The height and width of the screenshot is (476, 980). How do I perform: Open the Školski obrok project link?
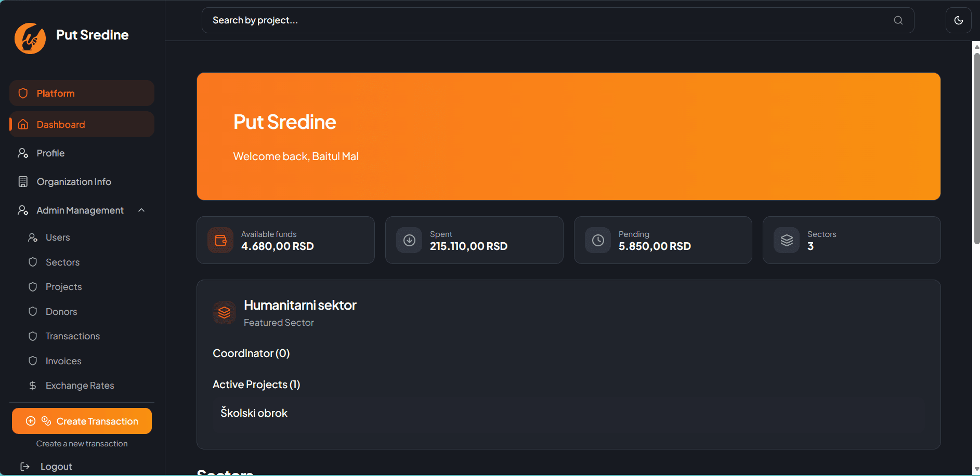click(254, 413)
